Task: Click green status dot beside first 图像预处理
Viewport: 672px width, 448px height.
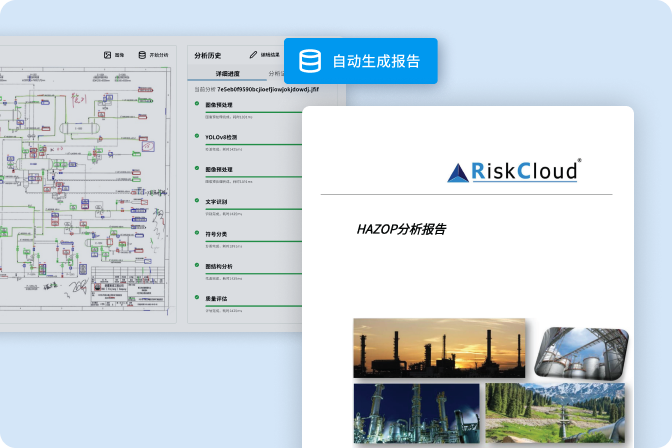Action: (x=197, y=104)
